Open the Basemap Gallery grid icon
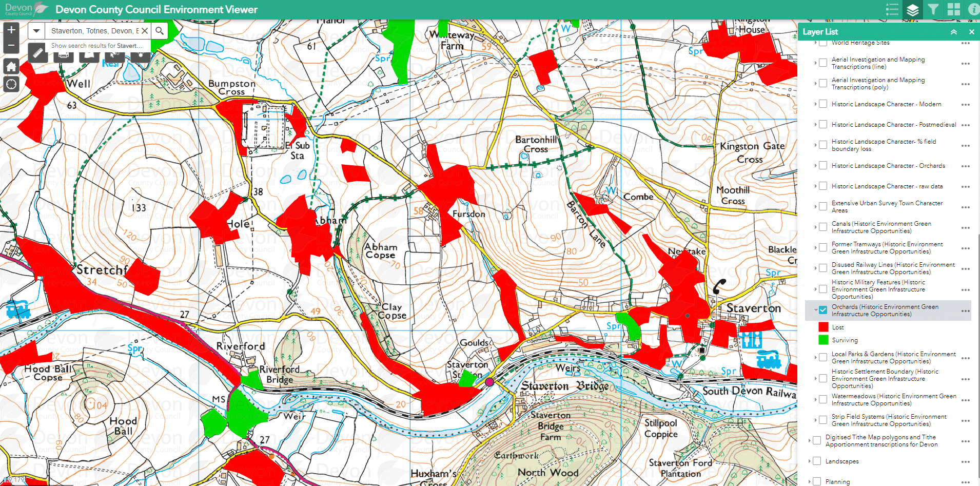The height and width of the screenshot is (486, 980). (x=954, y=10)
